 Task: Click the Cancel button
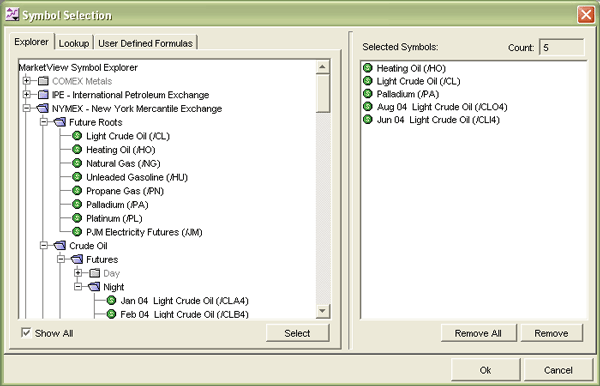pyautogui.click(x=558, y=370)
